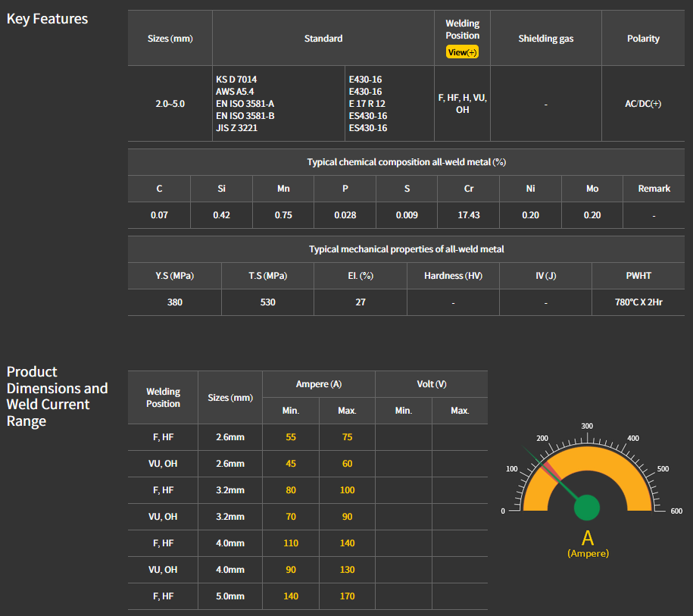The image size is (693, 616).
Task: Click the green hub of the ampere gauge
Action: point(586,508)
